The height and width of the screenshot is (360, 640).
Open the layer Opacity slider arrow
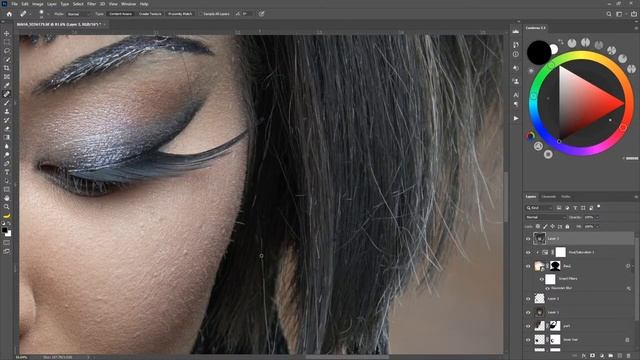597,218
